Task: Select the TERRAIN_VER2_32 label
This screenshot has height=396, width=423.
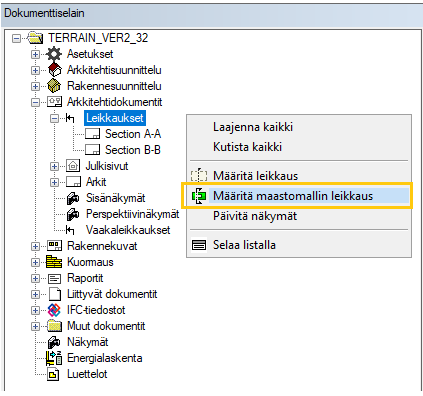Action: pyautogui.click(x=98, y=38)
